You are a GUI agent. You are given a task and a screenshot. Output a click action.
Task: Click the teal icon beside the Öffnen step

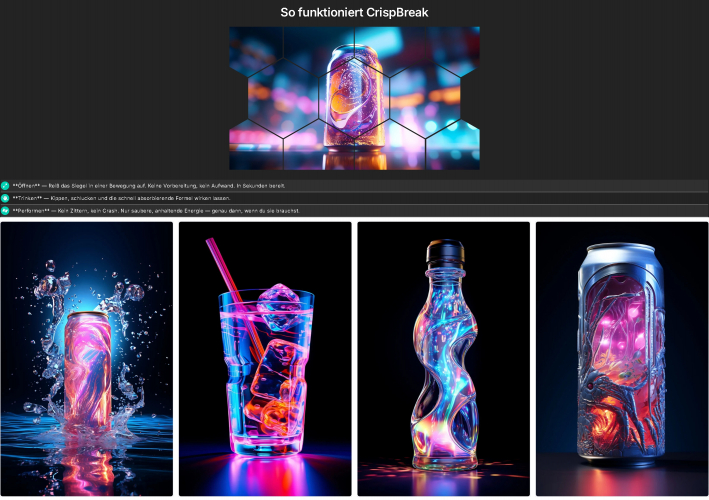tap(5, 186)
